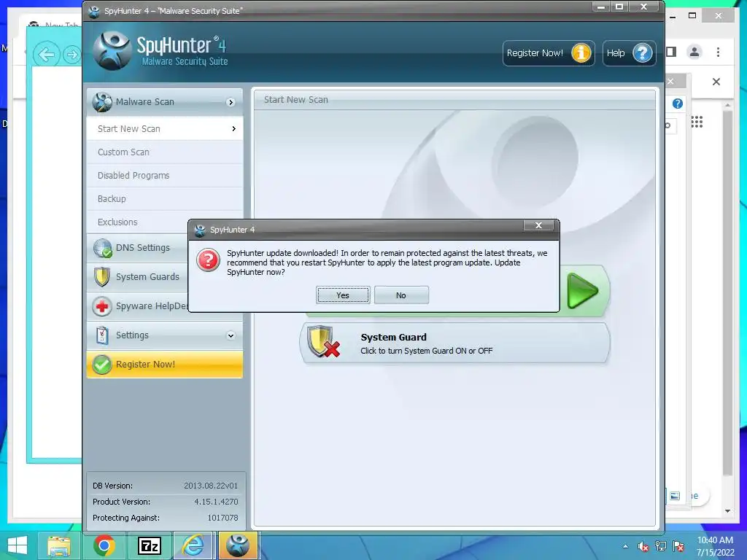Click the browser forward arrow button

click(72, 55)
